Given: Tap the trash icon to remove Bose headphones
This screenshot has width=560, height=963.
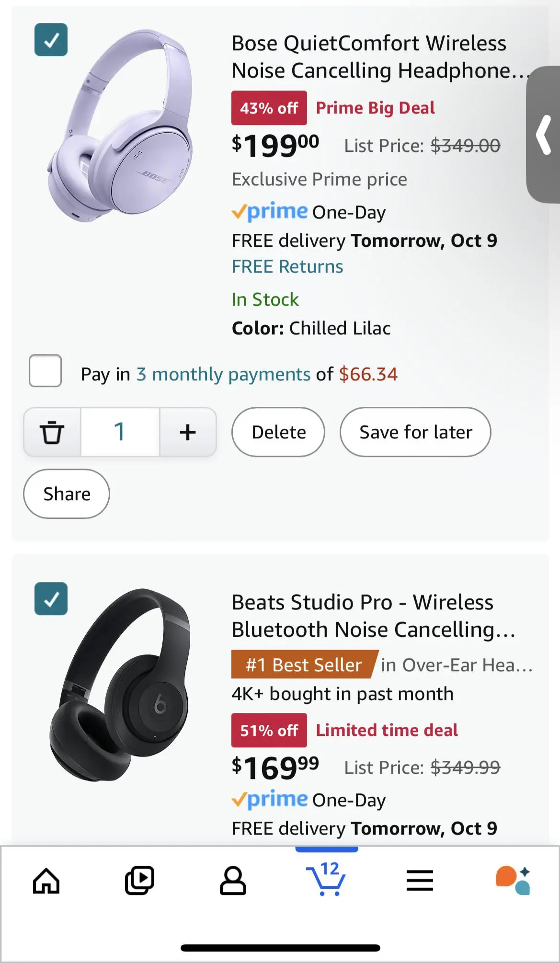Looking at the screenshot, I should tap(52, 432).
